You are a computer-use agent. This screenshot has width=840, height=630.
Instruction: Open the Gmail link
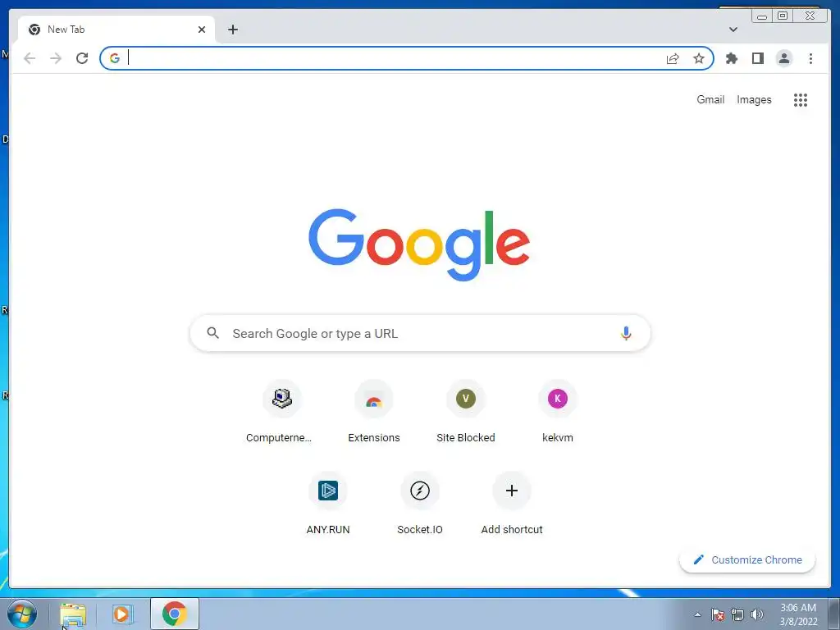(x=710, y=99)
